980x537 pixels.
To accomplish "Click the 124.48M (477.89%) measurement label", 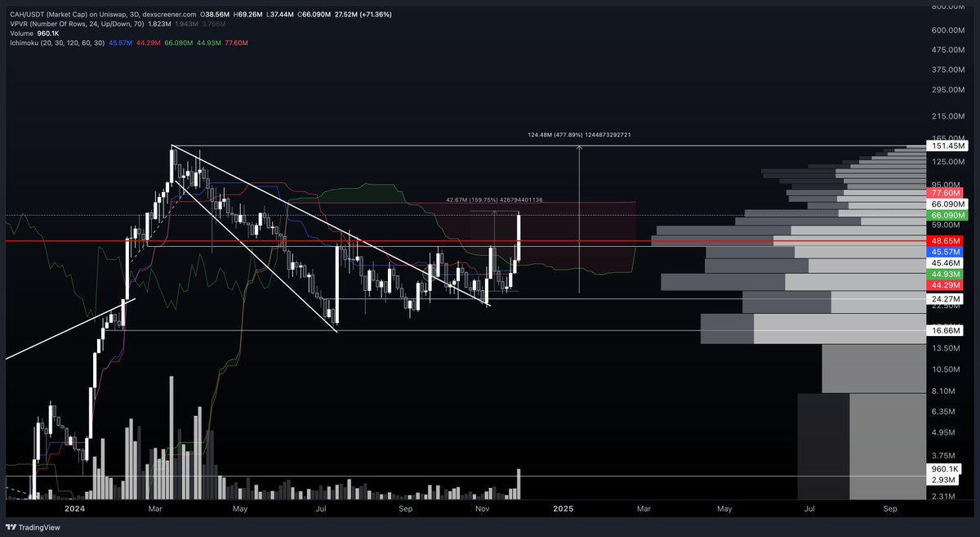I will (x=579, y=134).
